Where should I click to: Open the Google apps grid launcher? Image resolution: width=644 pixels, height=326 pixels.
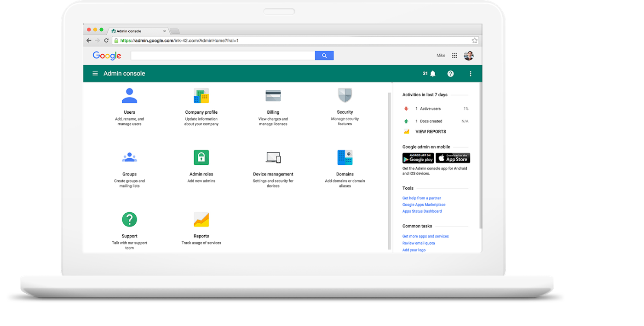454,56
